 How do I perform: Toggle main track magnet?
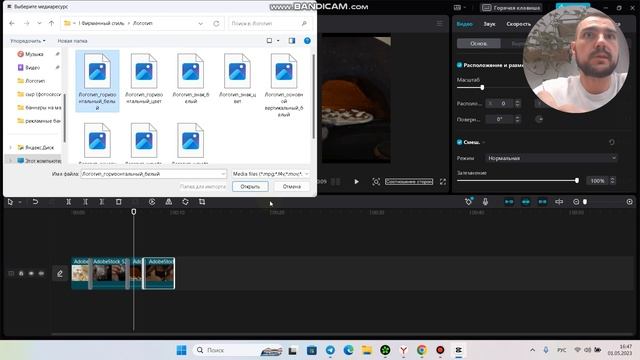point(509,202)
